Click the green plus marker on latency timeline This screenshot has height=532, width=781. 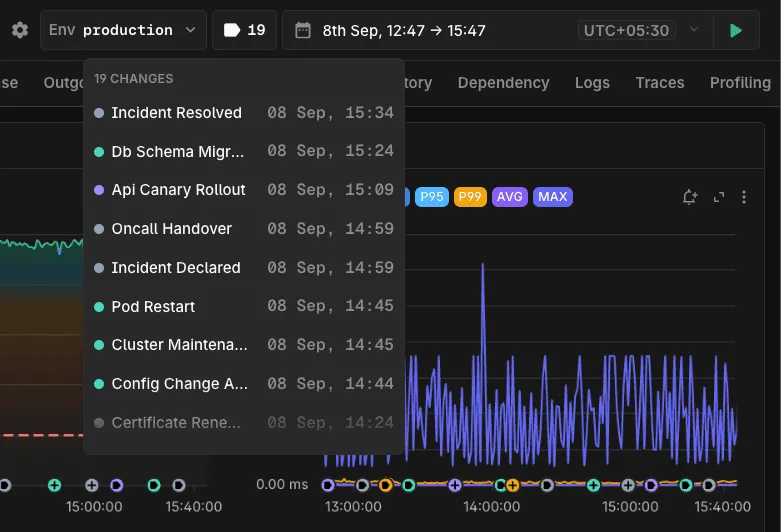pyautogui.click(x=593, y=485)
